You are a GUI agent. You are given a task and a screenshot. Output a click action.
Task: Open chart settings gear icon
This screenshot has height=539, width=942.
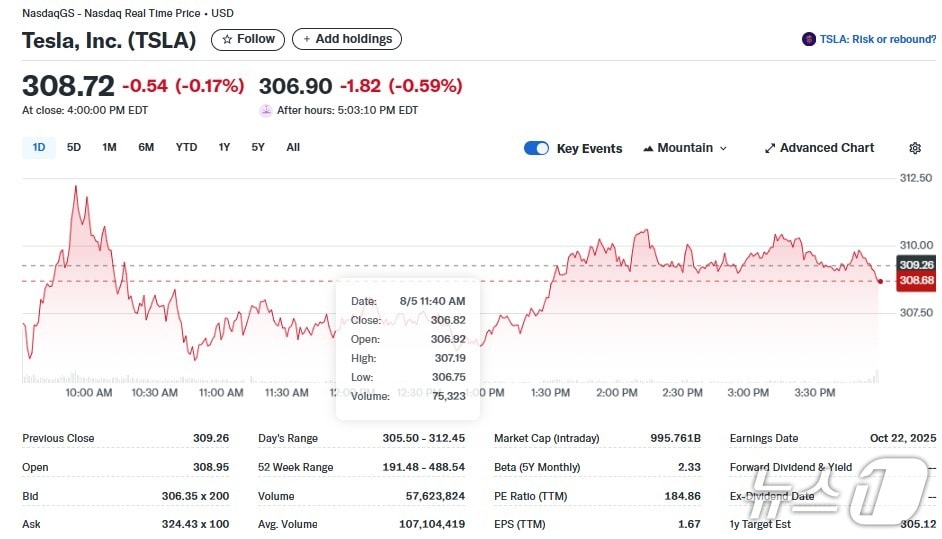[x=914, y=148]
